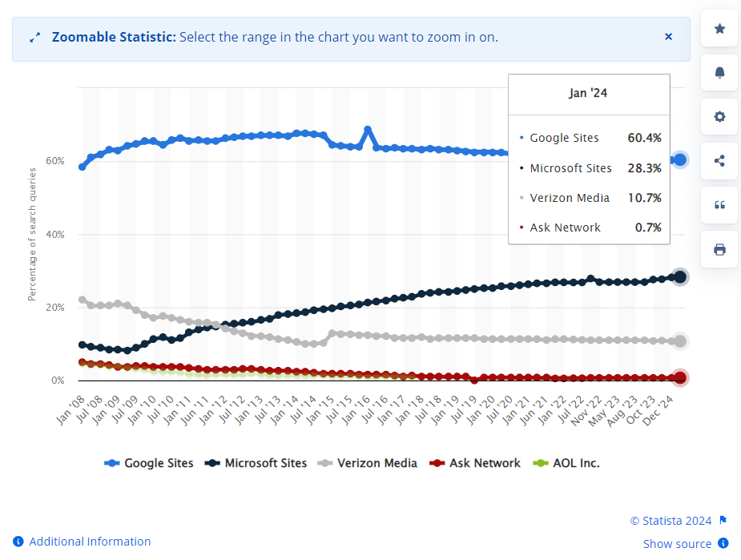
Task: Toggle Ask Network series in legend
Action: (475, 463)
